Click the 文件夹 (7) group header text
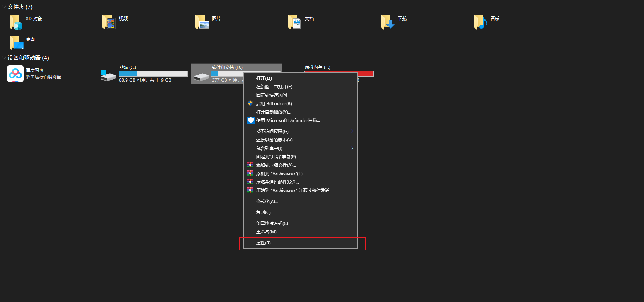This screenshot has height=302, width=644. pos(20,7)
